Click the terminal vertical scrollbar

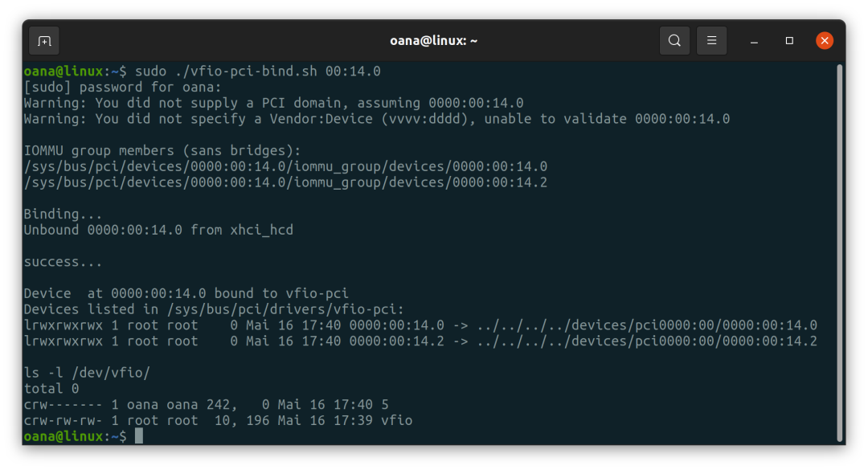pos(839,252)
